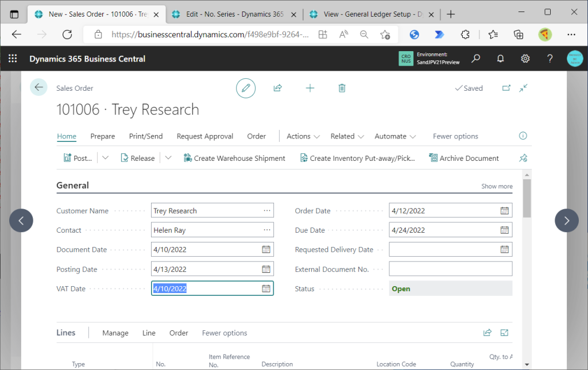
Task: Open the Order tab in the action bar
Action: 257,136
